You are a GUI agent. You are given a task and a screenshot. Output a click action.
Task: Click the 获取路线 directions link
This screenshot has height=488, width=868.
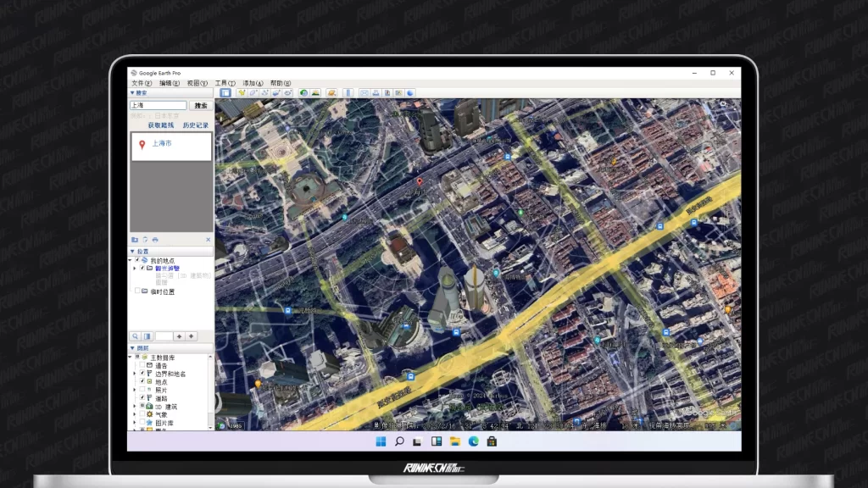[160, 125]
